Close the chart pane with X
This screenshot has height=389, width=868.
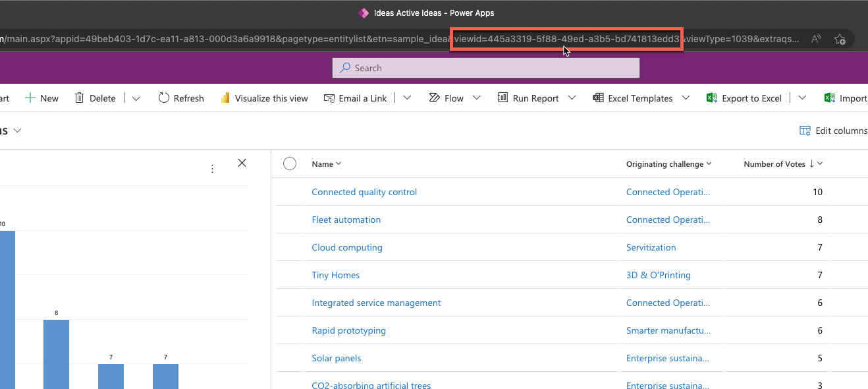pos(242,163)
